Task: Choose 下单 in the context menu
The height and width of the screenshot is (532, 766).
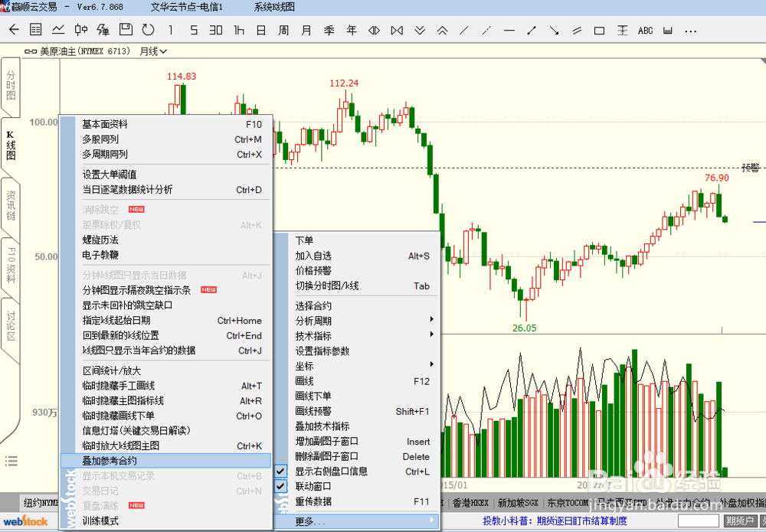Action: (357, 240)
